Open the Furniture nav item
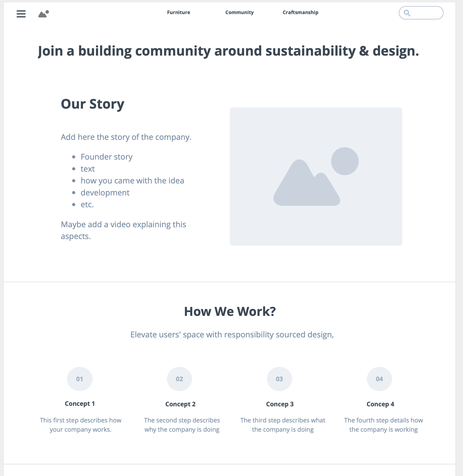463x476 pixels. click(x=178, y=12)
